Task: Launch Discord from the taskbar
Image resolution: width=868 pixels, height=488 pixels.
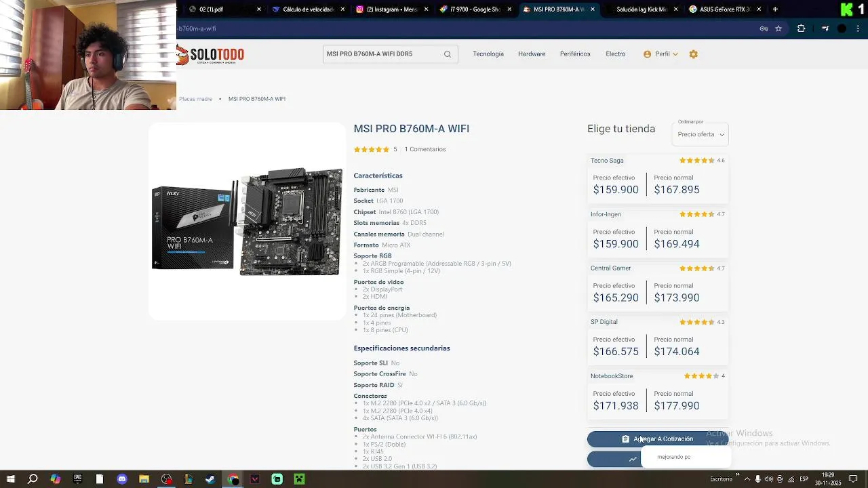Action: coord(122,479)
